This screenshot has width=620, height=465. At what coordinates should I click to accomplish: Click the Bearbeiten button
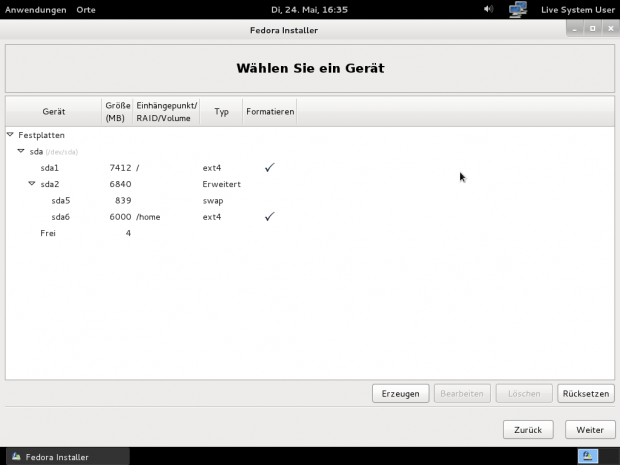click(462, 393)
